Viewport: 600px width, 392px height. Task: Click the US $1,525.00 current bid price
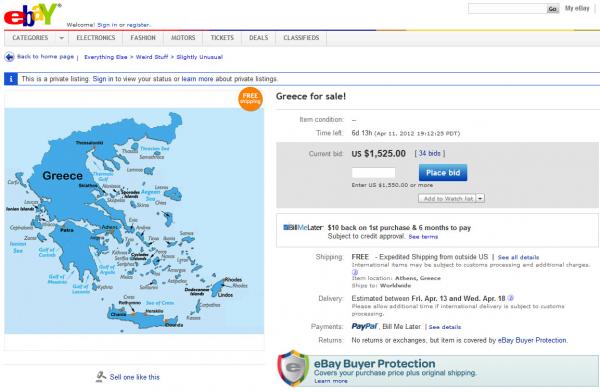tap(378, 154)
